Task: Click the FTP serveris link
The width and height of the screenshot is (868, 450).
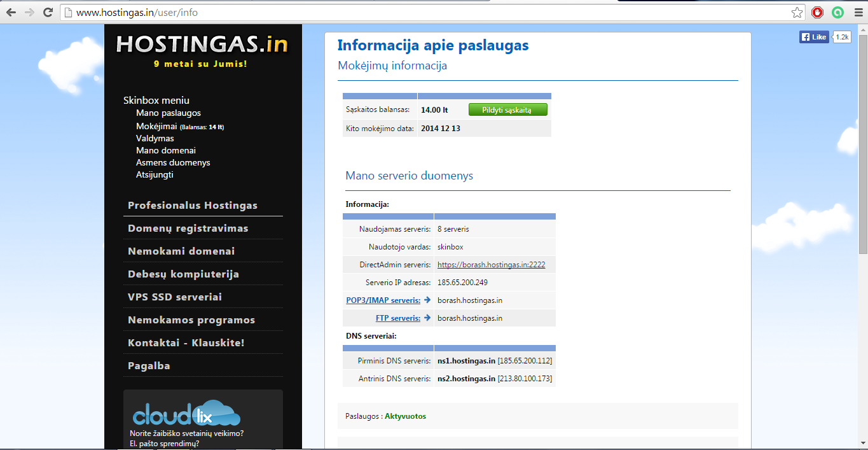Action: tap(397, 318)
